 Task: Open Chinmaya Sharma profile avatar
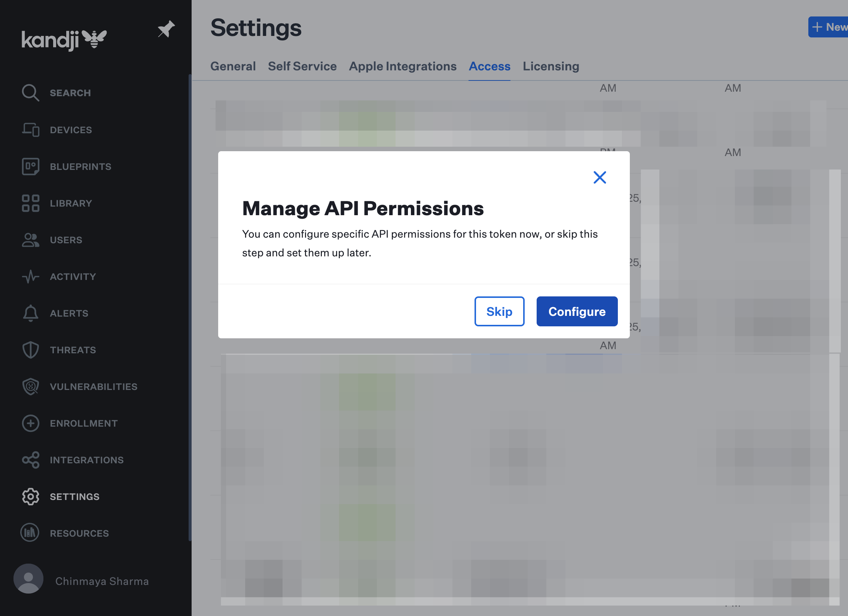[28, 579]
